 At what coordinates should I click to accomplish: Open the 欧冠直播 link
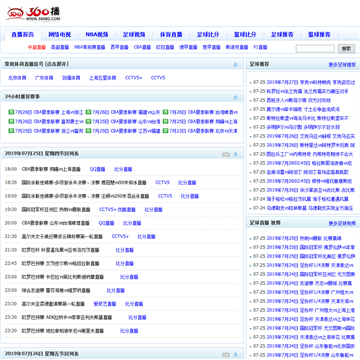pyautogui.click(x=165, y=47)
